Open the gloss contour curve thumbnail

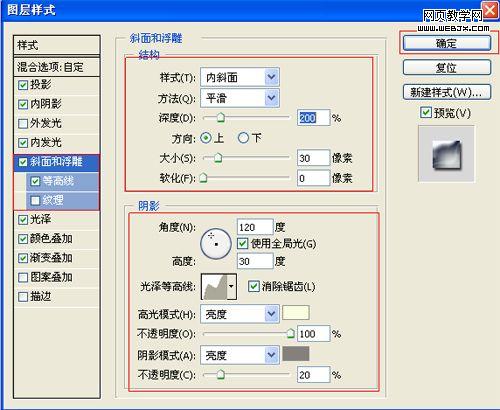214,287
